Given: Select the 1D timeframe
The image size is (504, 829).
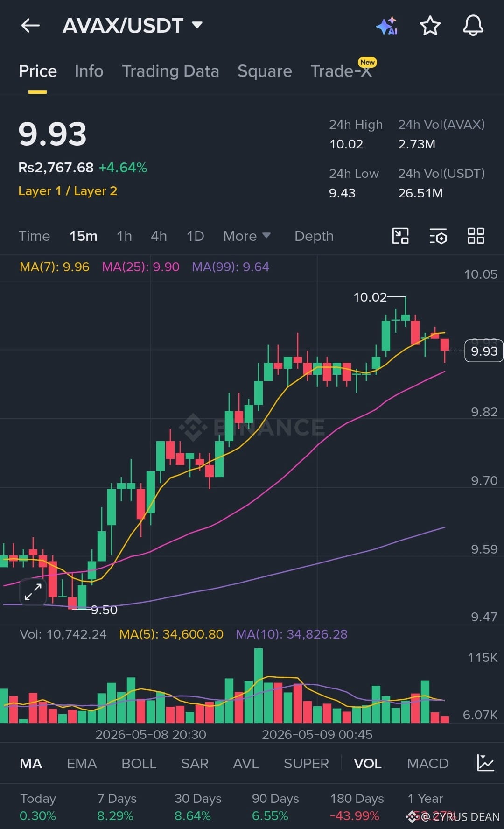Looking at the screenshot, I should pos(195,236).
